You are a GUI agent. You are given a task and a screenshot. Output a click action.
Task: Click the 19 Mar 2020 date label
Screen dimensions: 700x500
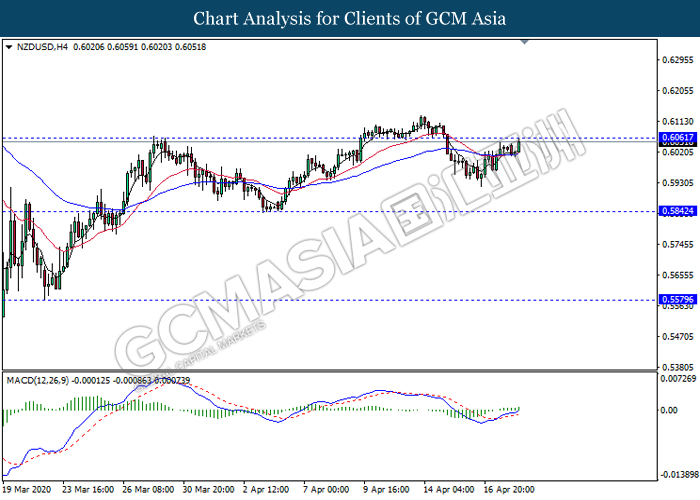pos(27,490)
